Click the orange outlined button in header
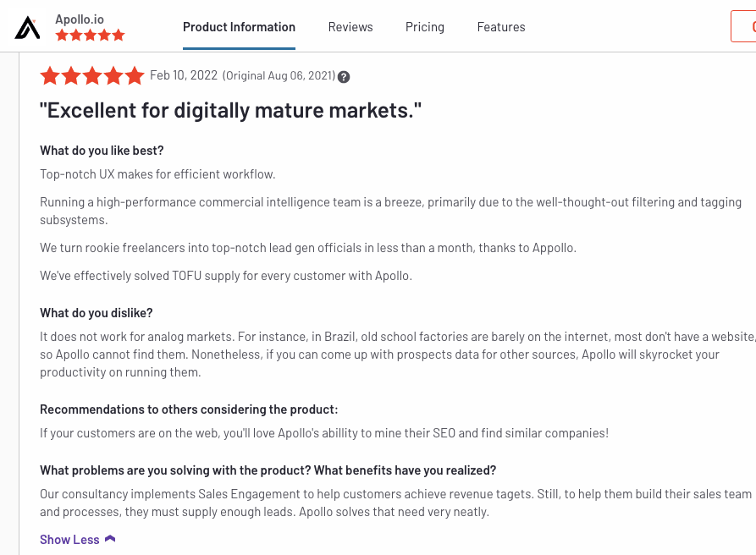This screenshot has width=756, height=555. click(743, 26)
